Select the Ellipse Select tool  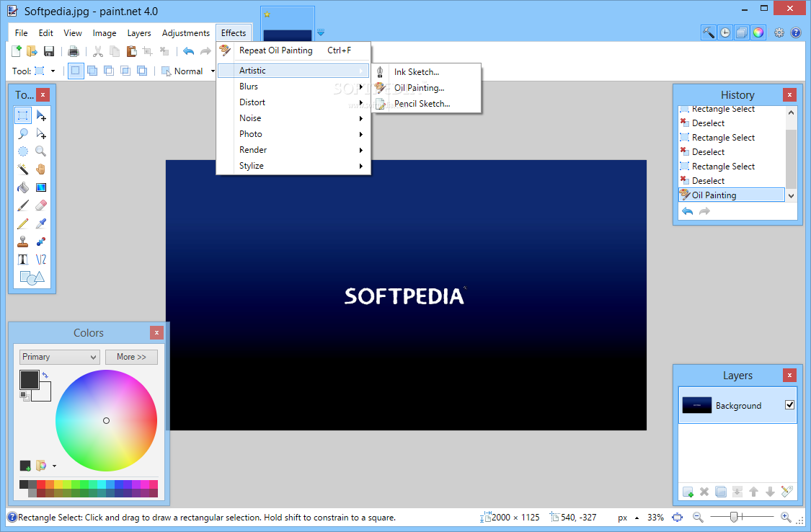[23, 151]
